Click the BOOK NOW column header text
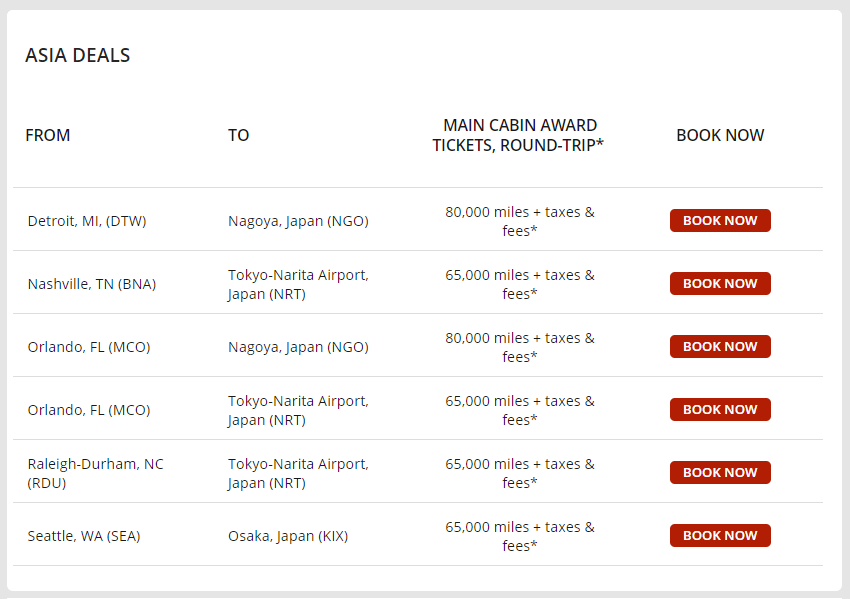The height and width of the screenshot is (599, 850). click(720, 135)
